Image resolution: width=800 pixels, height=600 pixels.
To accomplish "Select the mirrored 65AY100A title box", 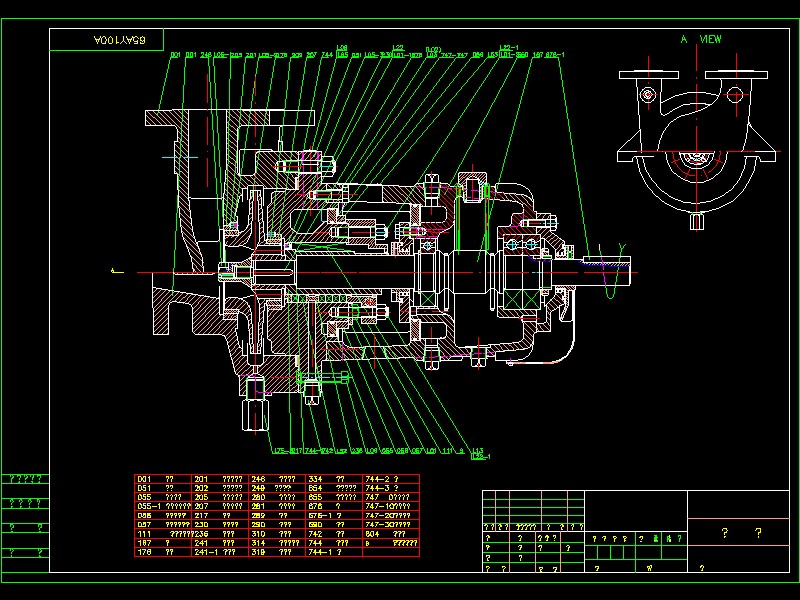I will click(x=107, y=40).
